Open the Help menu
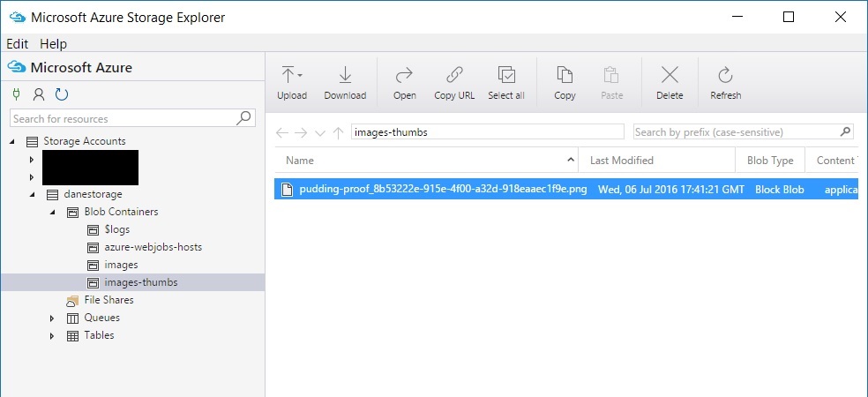868x397 pixels. (x=53, y=44)
